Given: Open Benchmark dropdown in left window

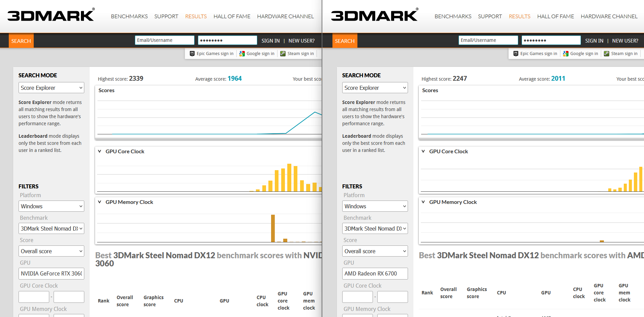Looking at the screenshot, I should pyautogui.click(x=51, y=229).
